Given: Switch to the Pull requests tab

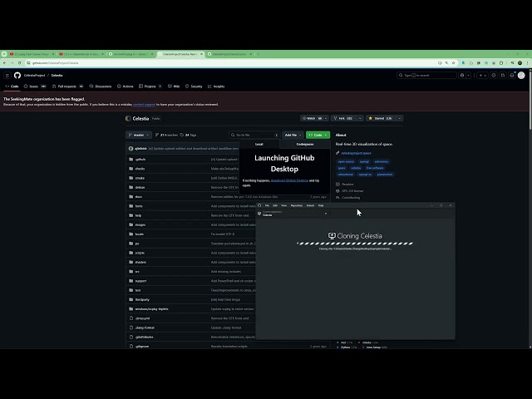Looking at the screenshot, I should pyautogui.click(x=68, y=86).
